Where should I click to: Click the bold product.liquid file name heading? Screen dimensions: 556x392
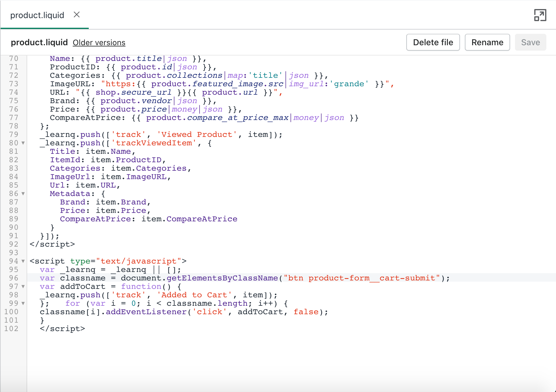coord(39,43)
